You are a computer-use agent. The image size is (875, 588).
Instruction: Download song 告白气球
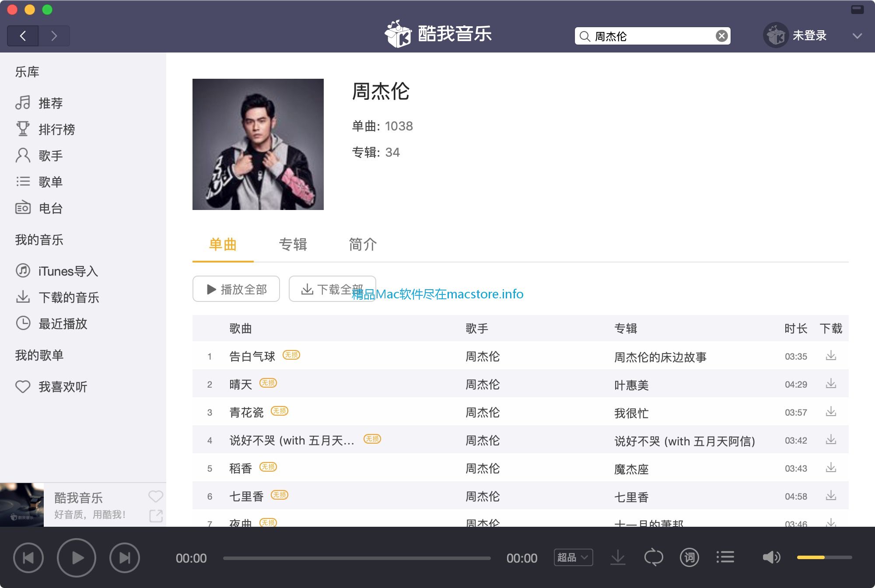[831, 356]
